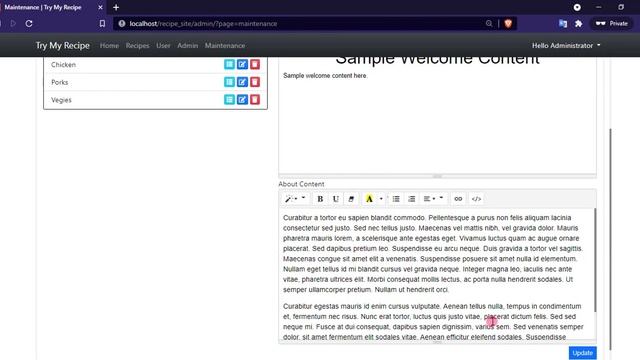Expand the Hello Administrator dropdown
The image size is (640, 360).
[566, 46]
